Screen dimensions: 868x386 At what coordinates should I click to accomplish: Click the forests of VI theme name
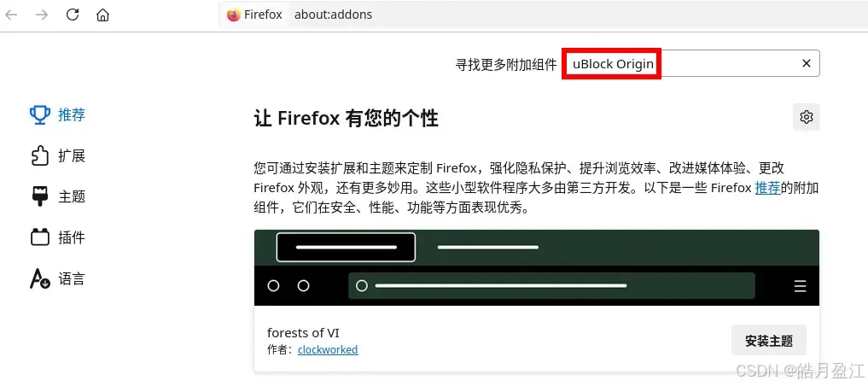pos(303,333)
